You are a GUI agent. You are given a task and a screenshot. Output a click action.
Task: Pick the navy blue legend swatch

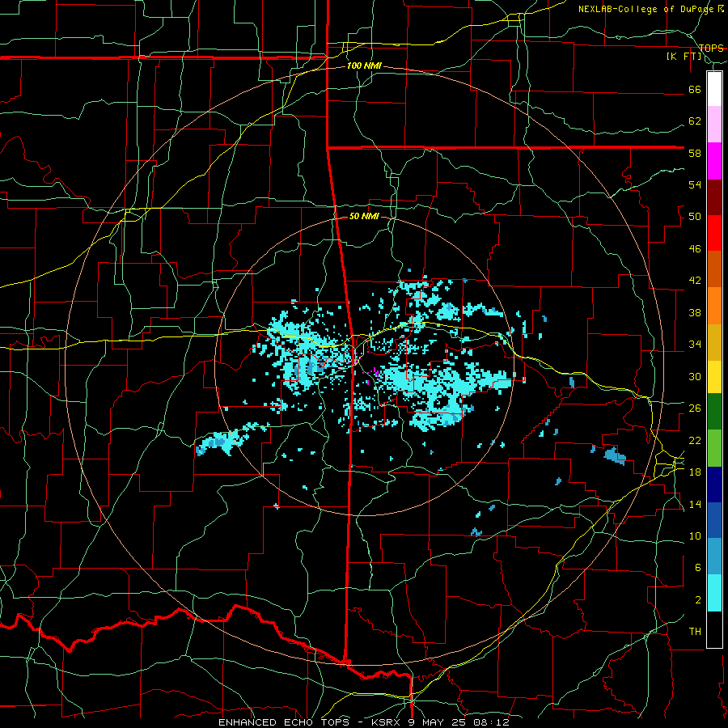click(714, 485)
